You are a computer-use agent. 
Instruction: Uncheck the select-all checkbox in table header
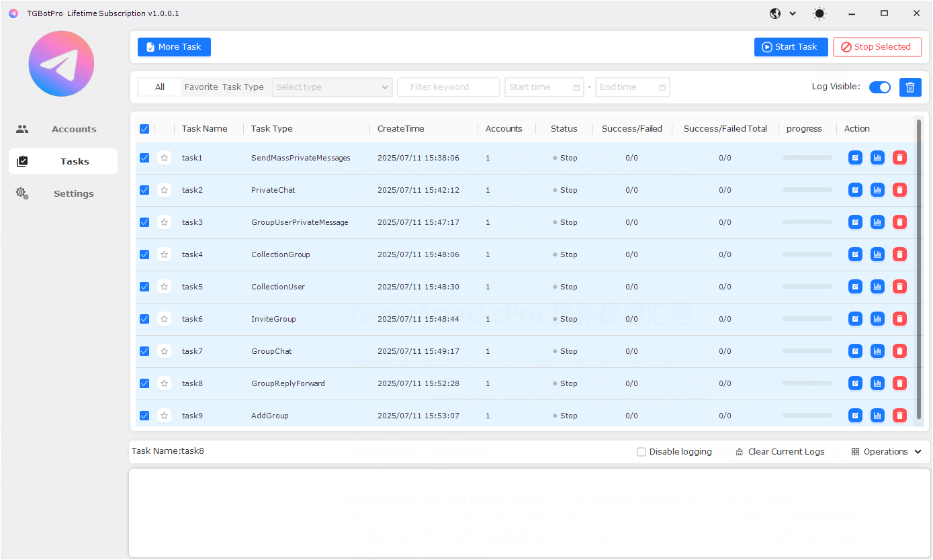tap(144, 129)
